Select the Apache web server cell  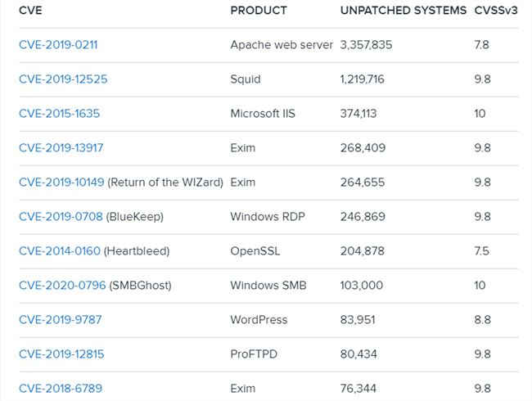tap(282, 45)
